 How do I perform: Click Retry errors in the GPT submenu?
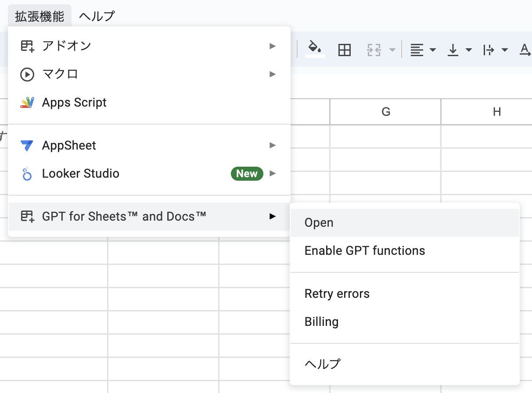pos(337,293)
